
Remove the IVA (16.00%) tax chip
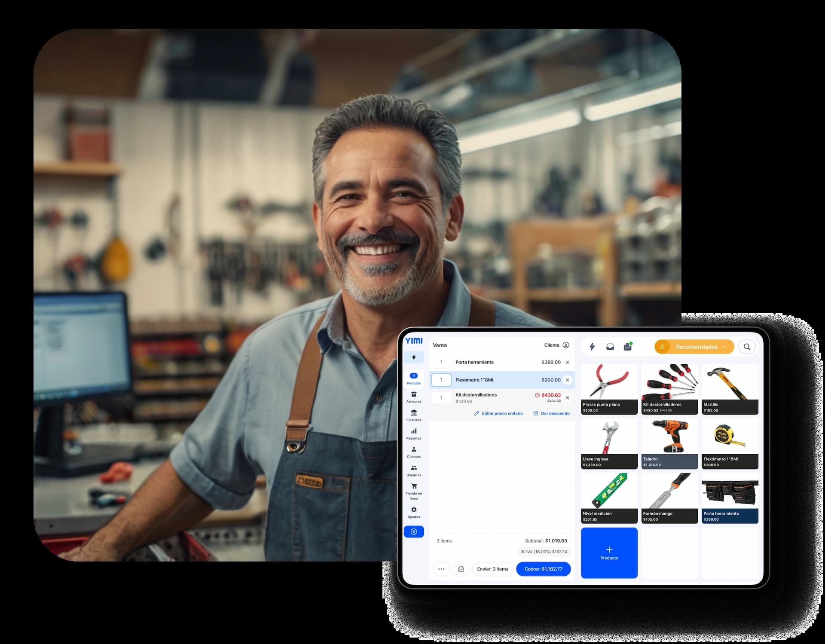522,552
